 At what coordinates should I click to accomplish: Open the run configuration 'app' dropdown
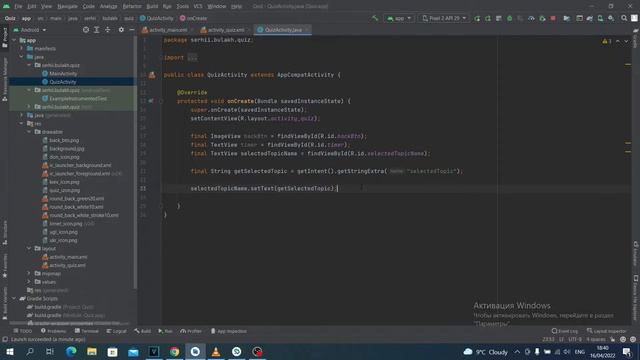point(399,18)
